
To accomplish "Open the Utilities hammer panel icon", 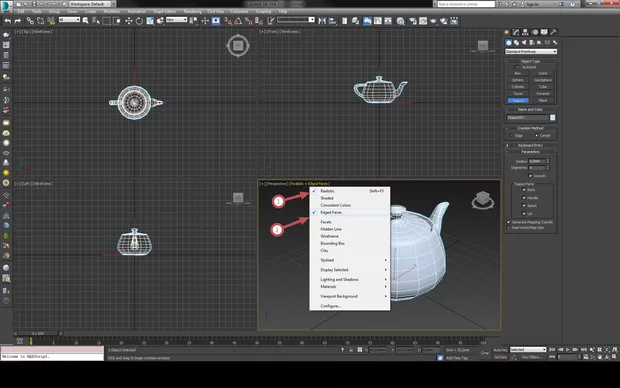I will click(553, 32).
